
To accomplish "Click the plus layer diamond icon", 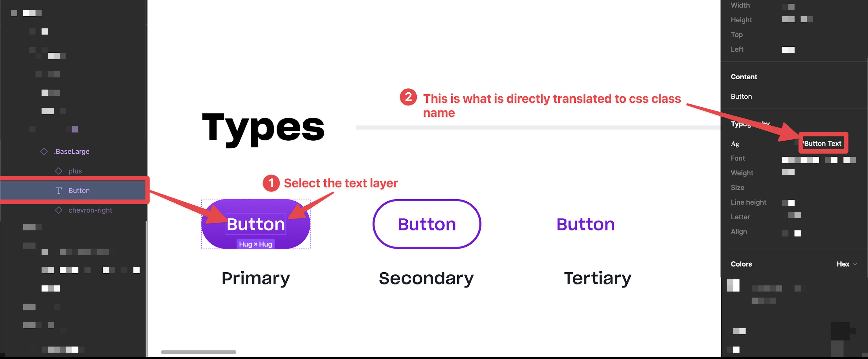I will [59, 171].
